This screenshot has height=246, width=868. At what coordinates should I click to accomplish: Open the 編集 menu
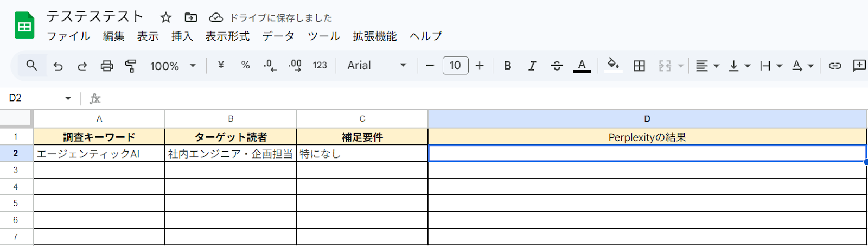click(x=114, y=36)
